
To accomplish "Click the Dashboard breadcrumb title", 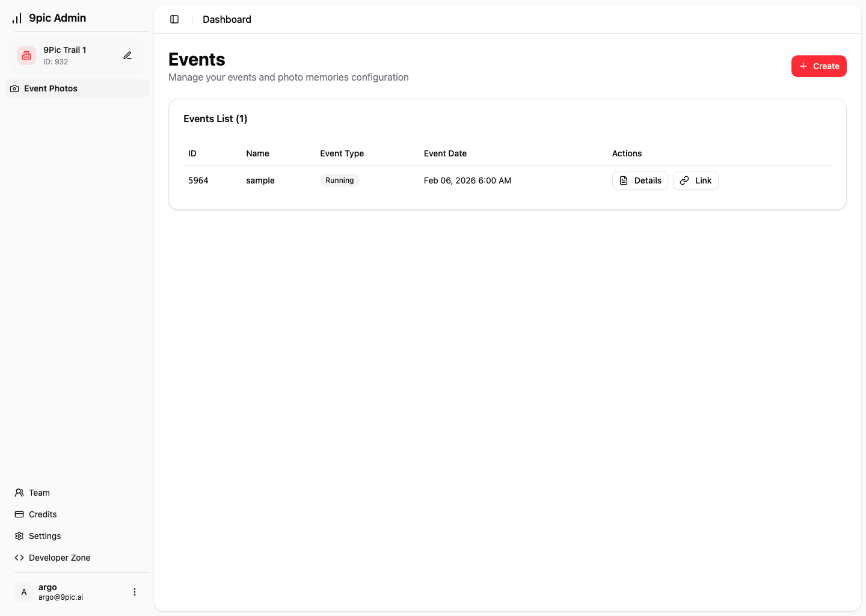I will click(x=227, y=19).
